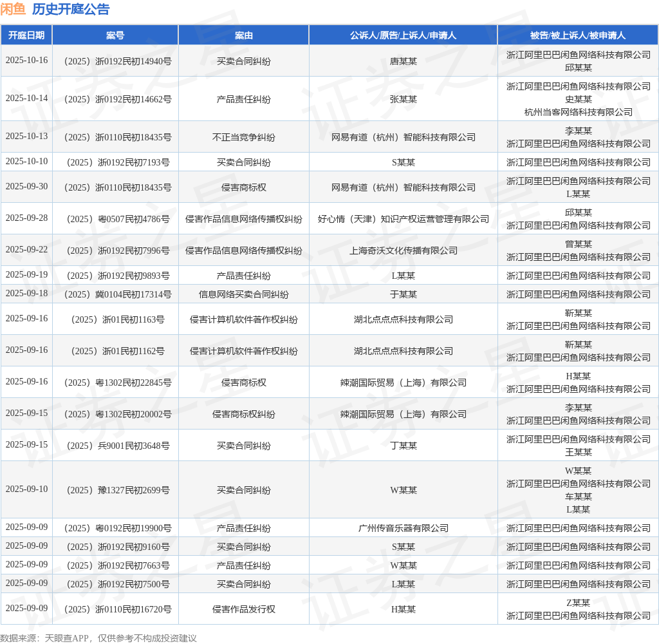Click the date 2025-09-22
This screenshot has height=644, width=659.
26,249
